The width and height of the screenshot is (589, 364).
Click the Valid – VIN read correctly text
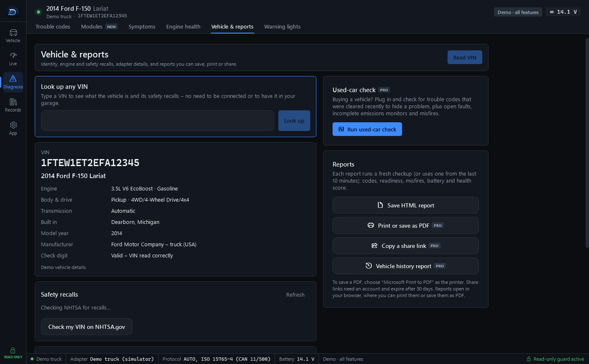[142, 255]
